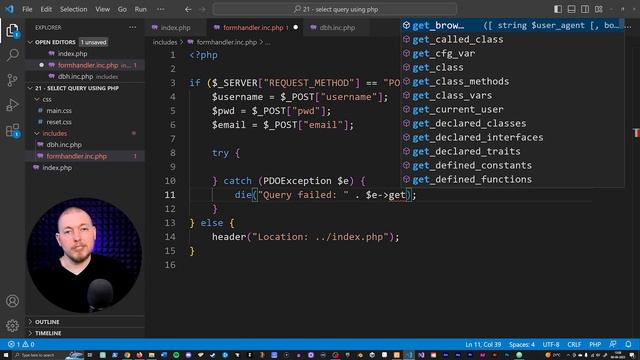Open the Edit menu
Image resolution: width=640 pixels, height=360 pixels.
click(x=46, y=9)
